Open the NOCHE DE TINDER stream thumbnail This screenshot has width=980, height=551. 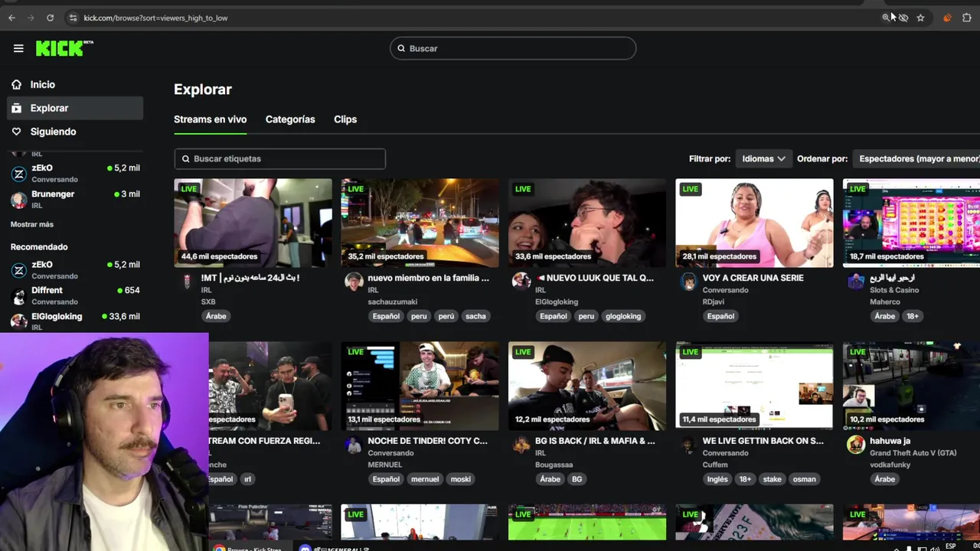coord(420,386)
